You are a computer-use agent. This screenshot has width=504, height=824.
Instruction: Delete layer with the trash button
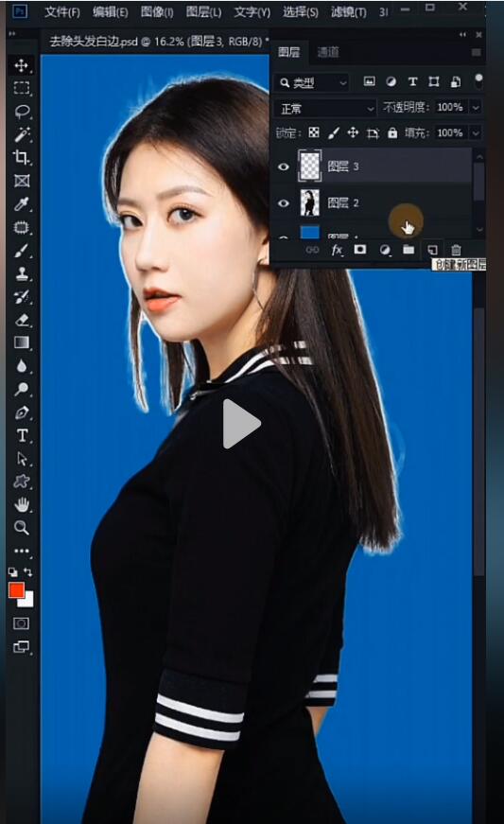[456, 250]
